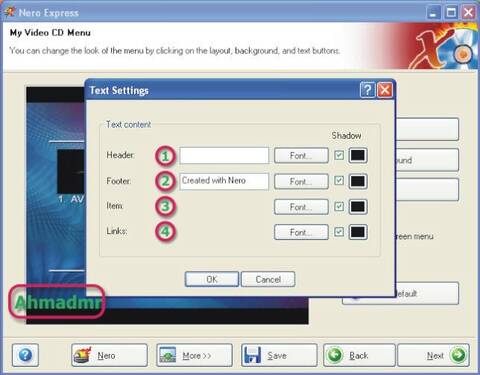Viewport: 480px width, 375px height.
Task: Proceed with the Next button
Action: click(434, 355)
